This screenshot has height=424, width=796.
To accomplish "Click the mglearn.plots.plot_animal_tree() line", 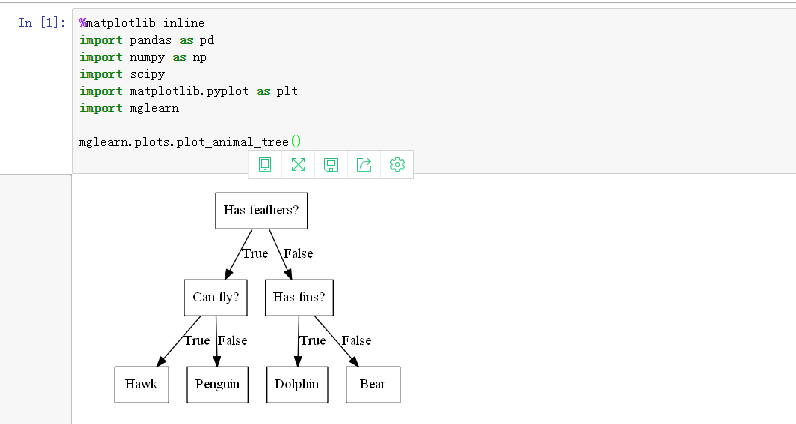I will (x=190, y=142).
